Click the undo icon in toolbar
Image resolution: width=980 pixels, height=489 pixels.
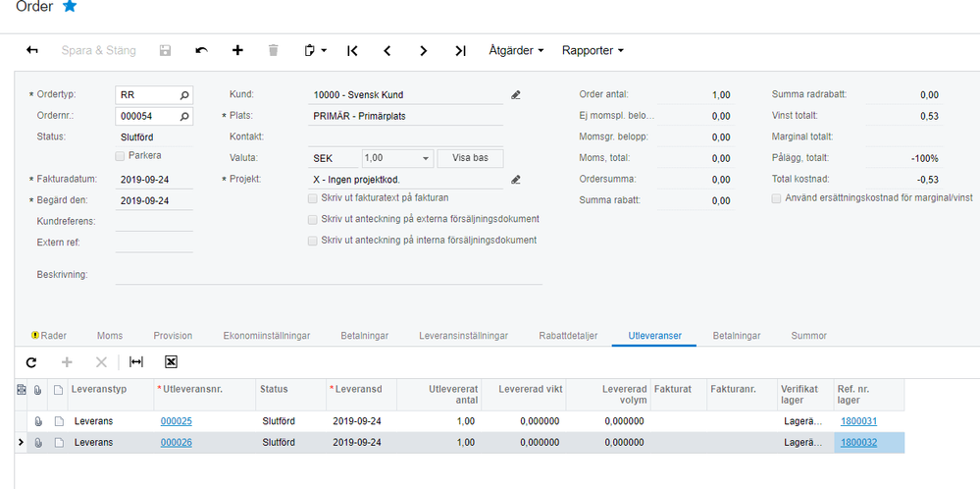tap(201, 50)
